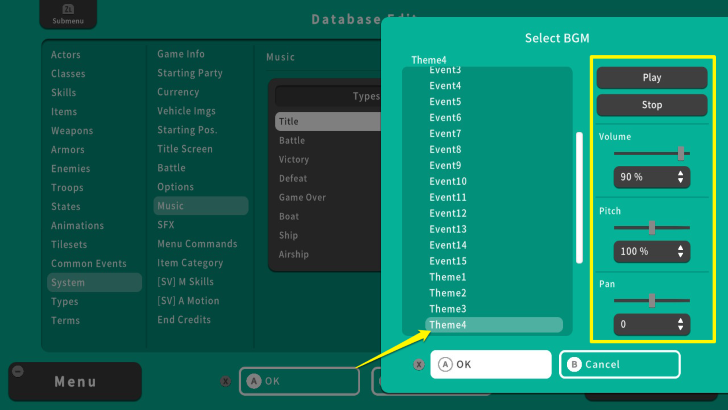Adjust the Pan value spinner
Viewport: 728px width, 410px height.
[652, 324]
